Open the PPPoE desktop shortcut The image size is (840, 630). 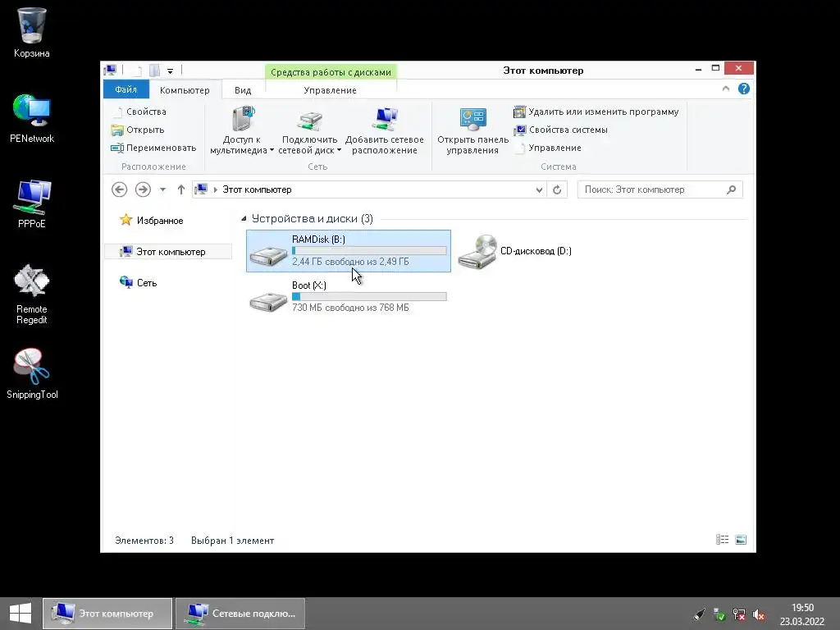coord(32,204)
